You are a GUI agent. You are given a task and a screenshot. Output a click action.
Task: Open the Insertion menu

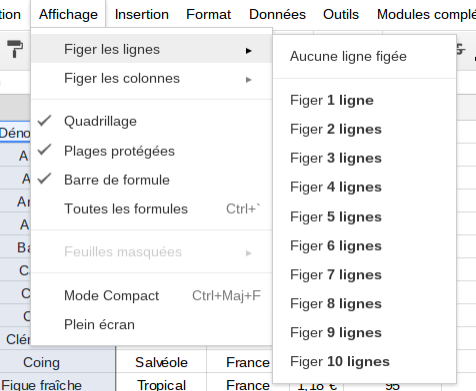(x=142, y=14)
